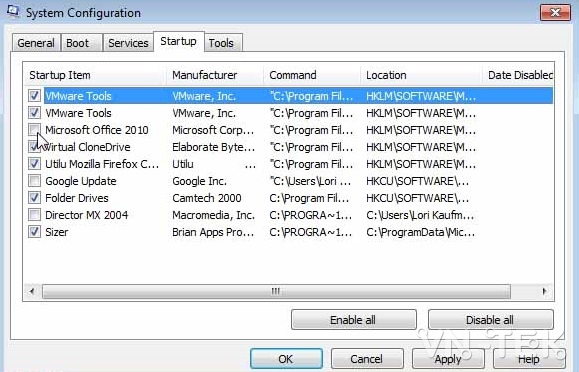Click the Microsoft Corp... manufacturer cell
This screenshot has height=372, width=579.
pos(213,130)
